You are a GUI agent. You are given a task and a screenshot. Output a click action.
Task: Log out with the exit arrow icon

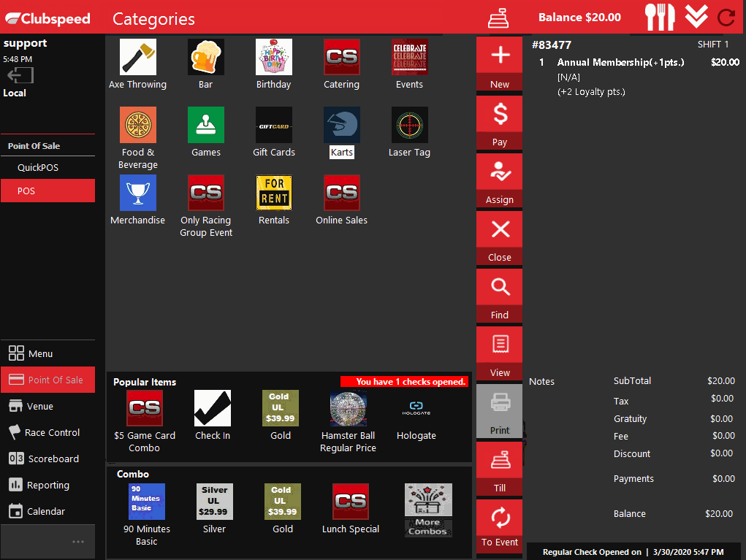[20, 75]
